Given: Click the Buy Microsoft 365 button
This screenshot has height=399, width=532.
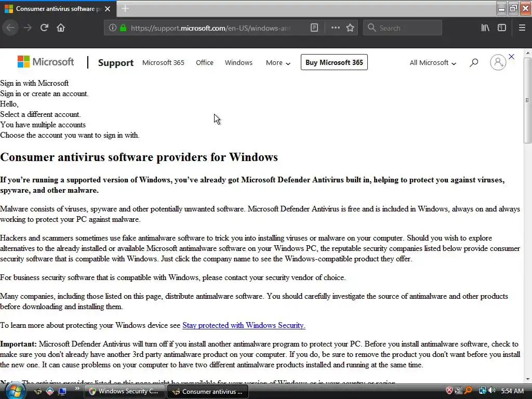Looking at the screenshot, I should (x=334, y=62).
